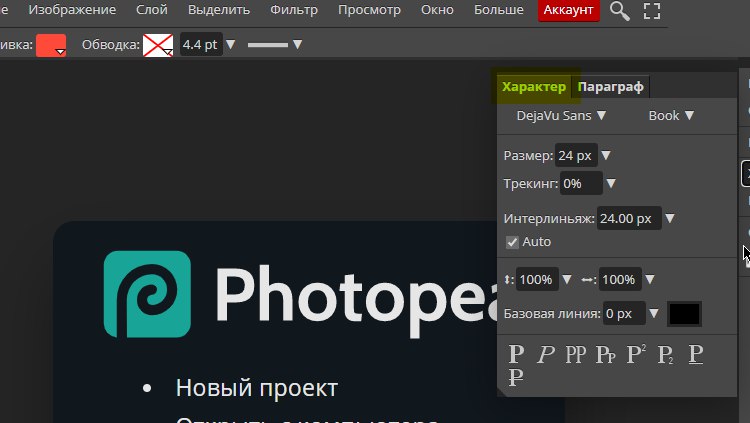
Task: Click the vertical scale 100% field
Action: (x=537, y=279)
